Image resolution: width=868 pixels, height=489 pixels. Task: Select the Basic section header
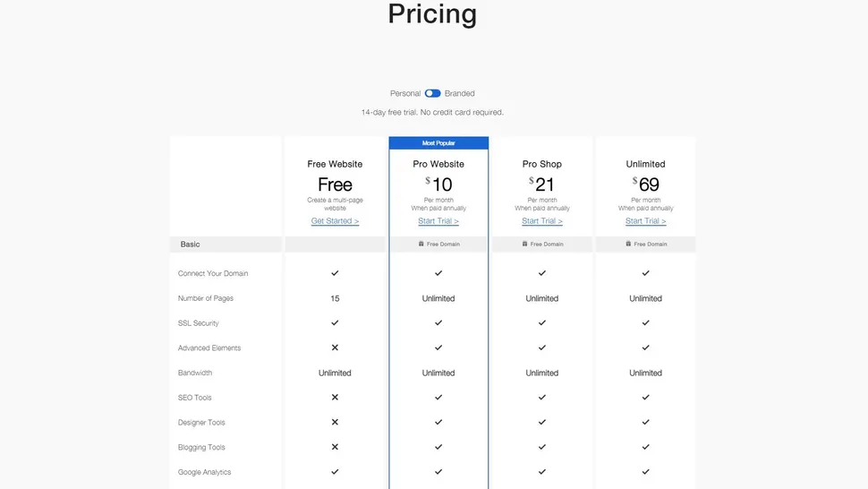click(191, 244)
